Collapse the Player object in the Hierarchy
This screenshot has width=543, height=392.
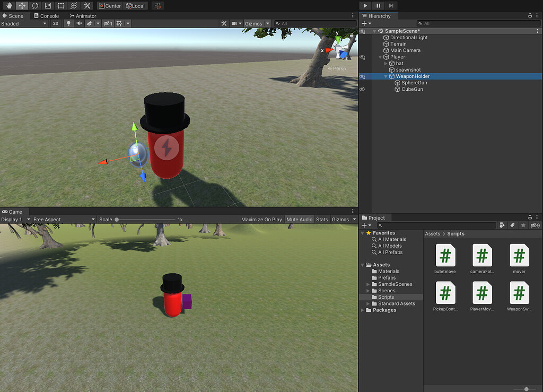pyautogui.click(x=380, y=57)
